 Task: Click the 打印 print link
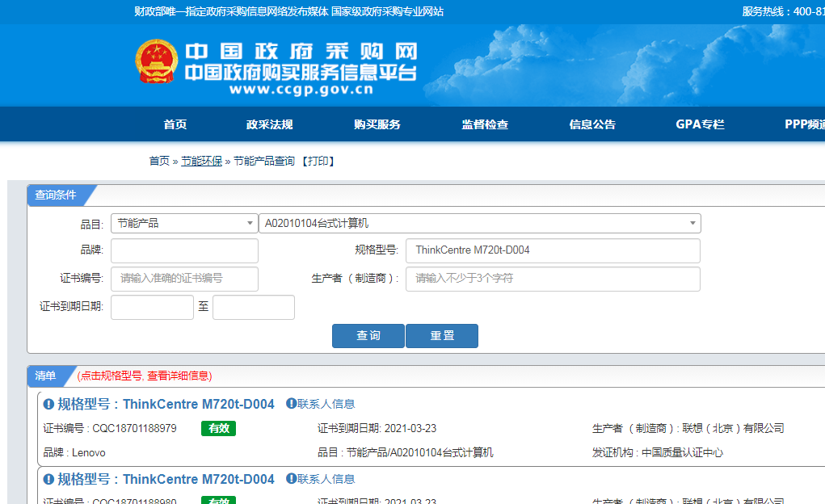coord(319,161)
